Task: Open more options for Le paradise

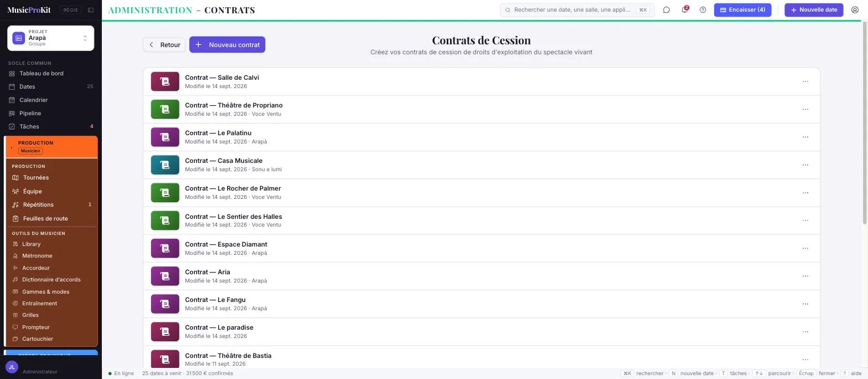Action: click(x=805, y=331)
